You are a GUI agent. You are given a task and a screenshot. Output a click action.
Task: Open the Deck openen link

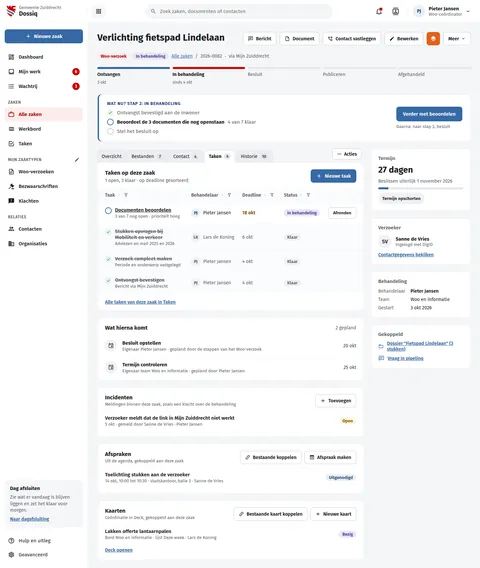[x=118, y=550]
